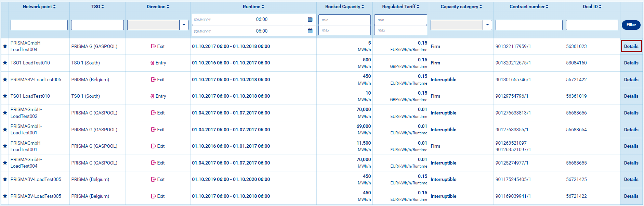644x206 pixels.
Task: Click the sort arrows icon beside Booked Capacity
Action: (x=363, y=7)
